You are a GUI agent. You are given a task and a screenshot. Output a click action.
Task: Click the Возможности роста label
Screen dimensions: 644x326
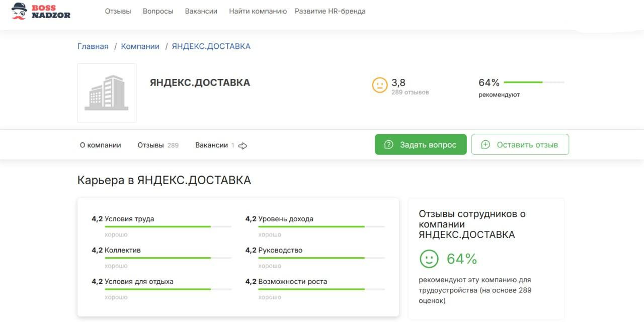(293, 281)
